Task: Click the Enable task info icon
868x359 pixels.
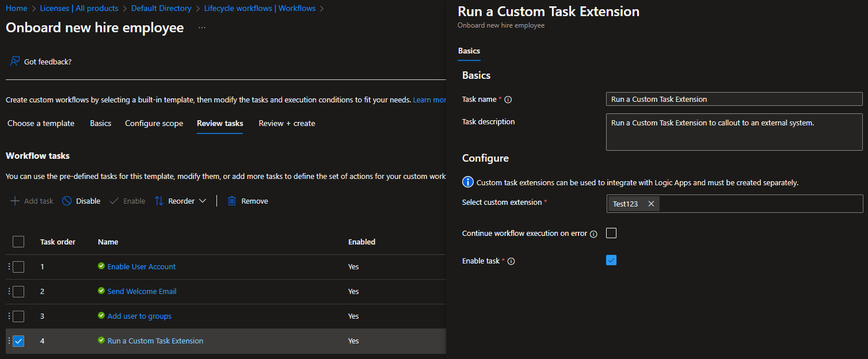Action: coord(511,261)
